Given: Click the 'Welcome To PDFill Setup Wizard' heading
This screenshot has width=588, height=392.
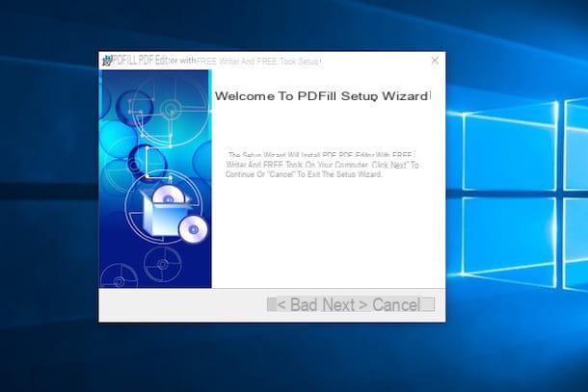Looking at the screenshot, I should 322,96.
